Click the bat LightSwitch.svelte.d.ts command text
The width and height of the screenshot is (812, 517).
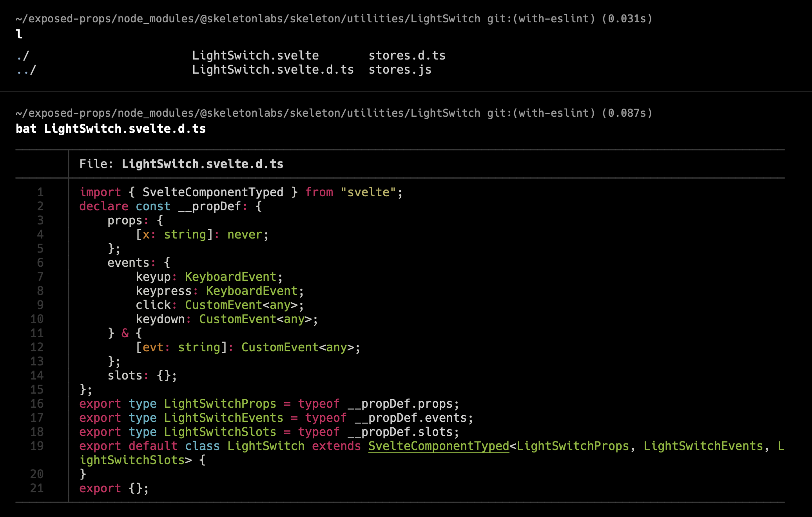coord(111,128)
